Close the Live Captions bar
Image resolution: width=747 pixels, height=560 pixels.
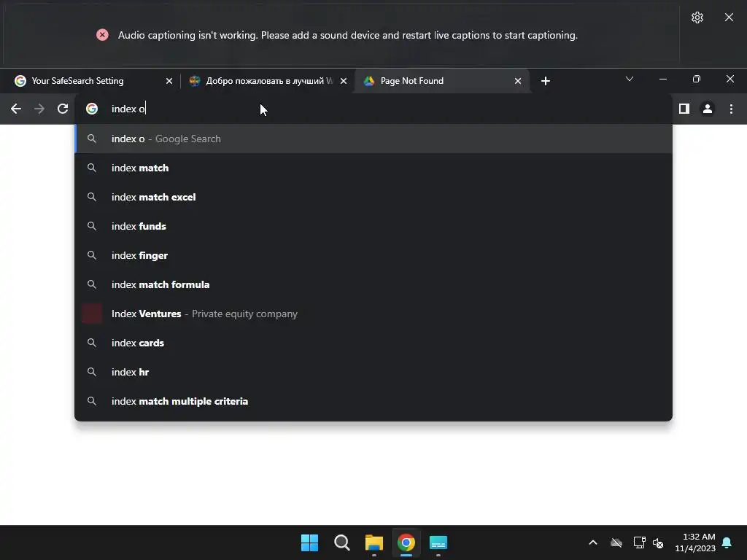(x=729, y=17)
